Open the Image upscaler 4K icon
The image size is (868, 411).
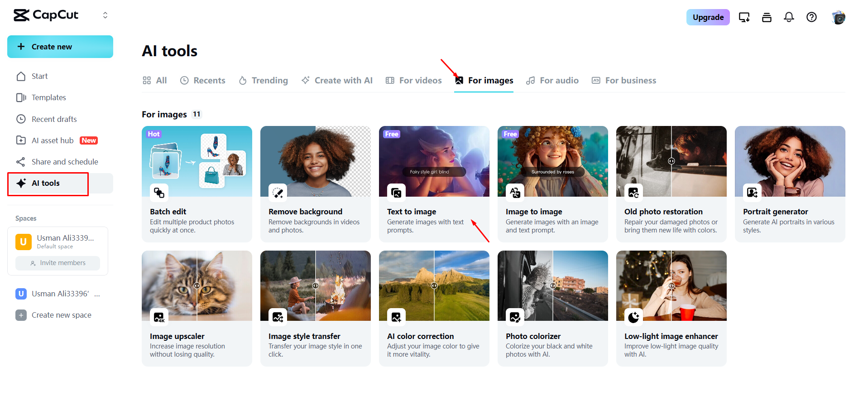pos(159,317)
